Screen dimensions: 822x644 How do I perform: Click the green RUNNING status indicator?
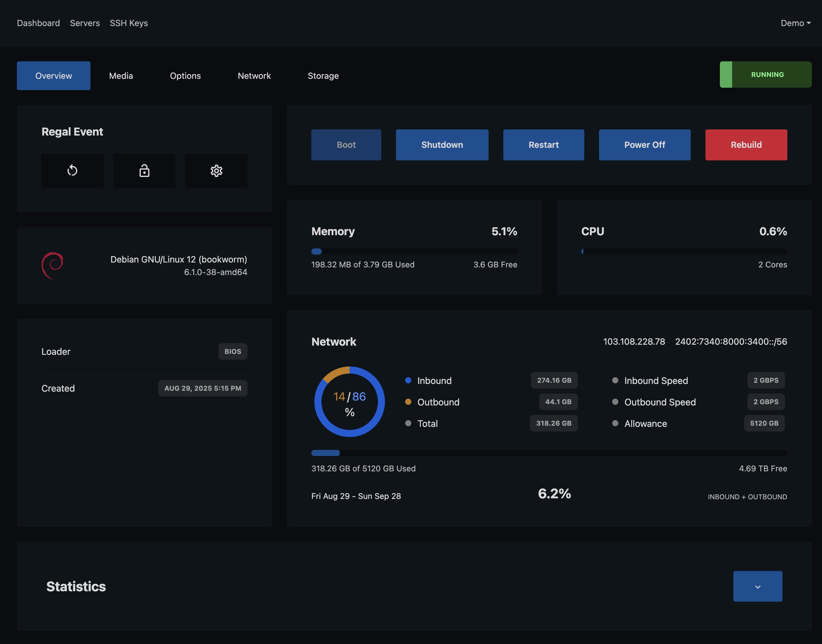point(766,75)
